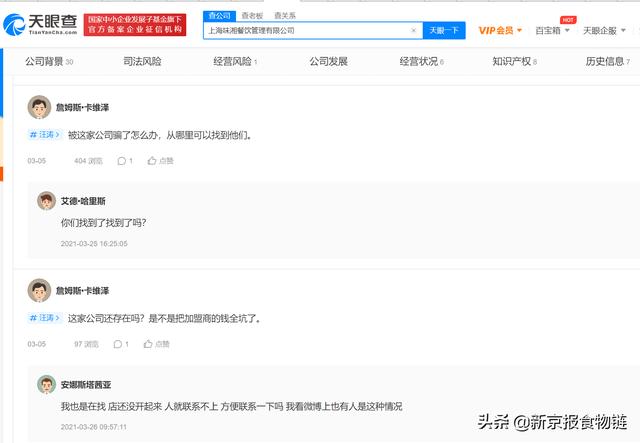Clear the search box with the X icon
The width and height of the screenshot is (640, 443).
[413, 30]
